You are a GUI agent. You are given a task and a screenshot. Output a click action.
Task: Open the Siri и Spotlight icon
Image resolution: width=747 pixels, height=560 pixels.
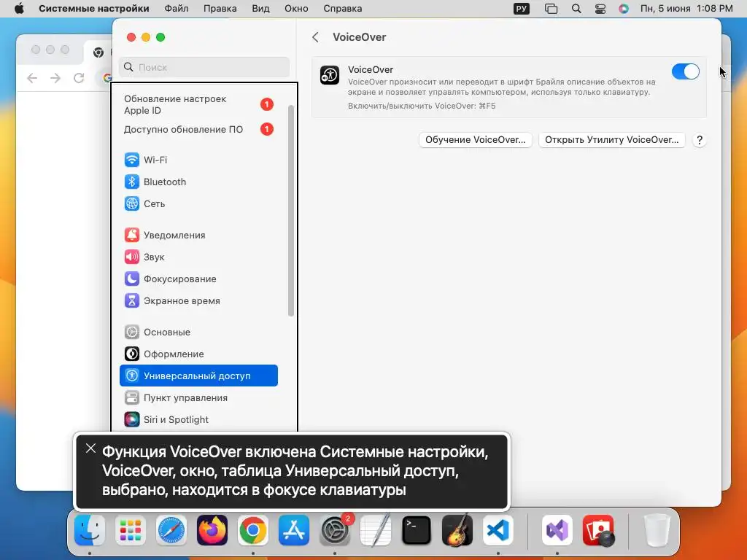tap(132, 419)
